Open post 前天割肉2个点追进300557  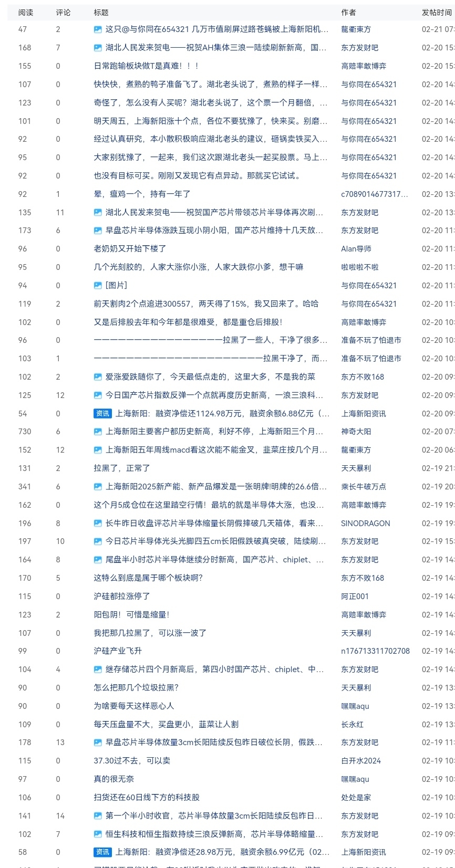pos(206,304)
